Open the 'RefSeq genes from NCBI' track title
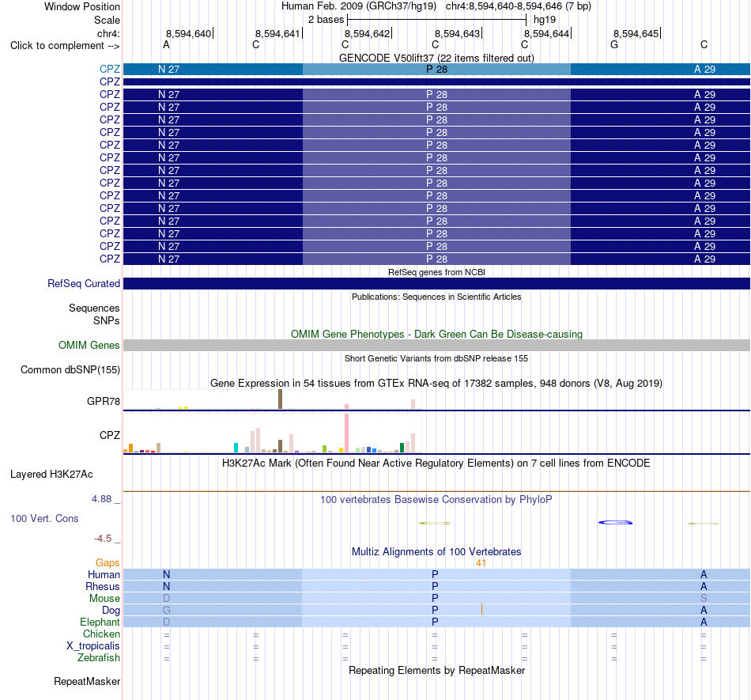Viewport: 751px width, 700px height. tap(436, 272)
